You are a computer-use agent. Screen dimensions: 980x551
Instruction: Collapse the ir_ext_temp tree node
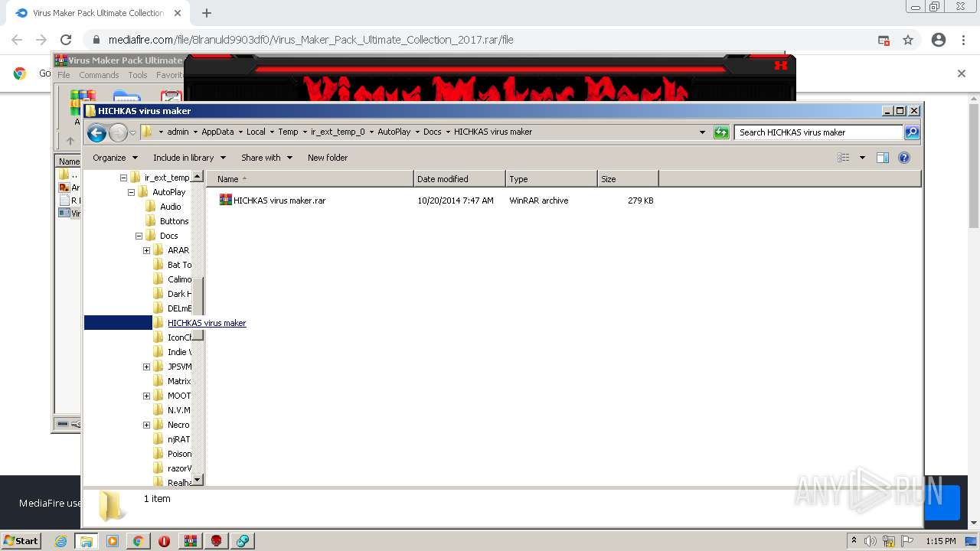point(123,178)
